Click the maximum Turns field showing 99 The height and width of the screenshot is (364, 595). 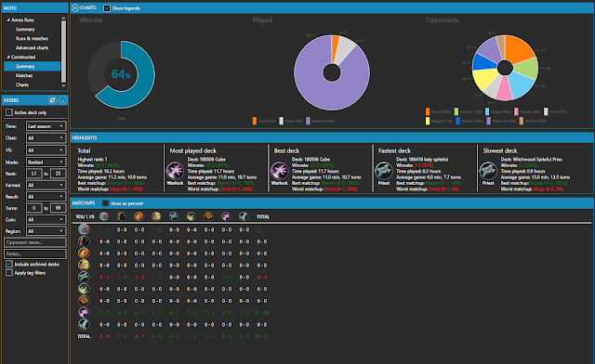point(58,208)
